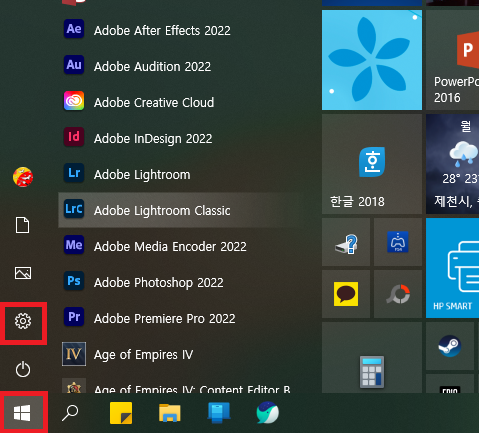Open the grey-and-red swirl tile
Screen dimensions: 479x433
398,294
